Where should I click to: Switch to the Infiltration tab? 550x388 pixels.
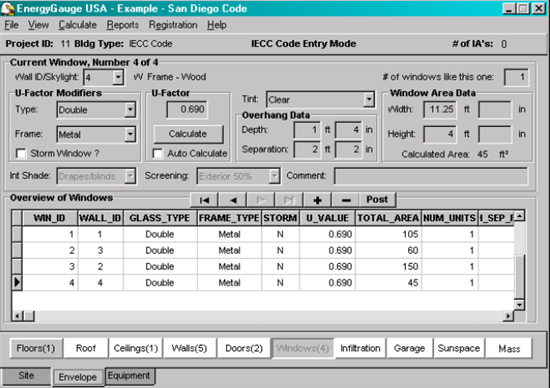pos(360,348)
